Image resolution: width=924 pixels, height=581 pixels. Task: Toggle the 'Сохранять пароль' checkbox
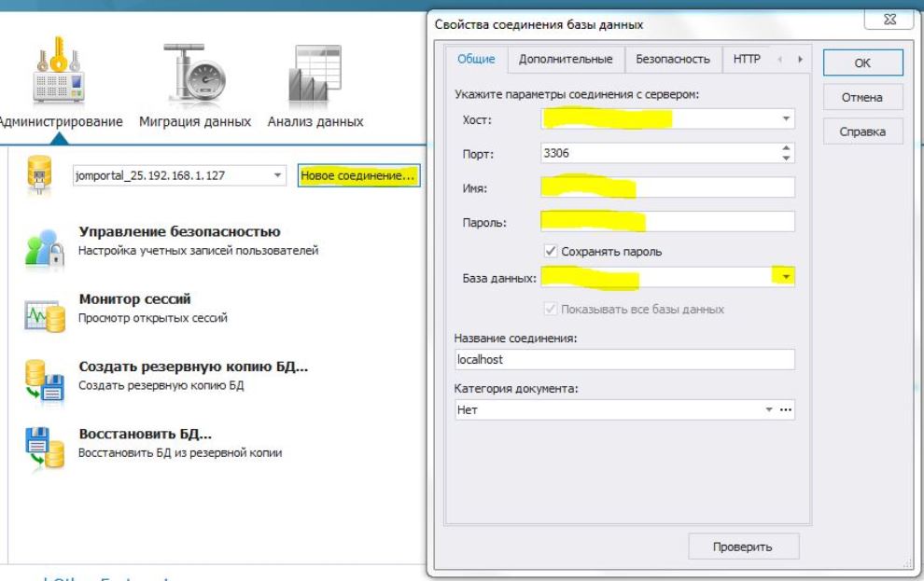pyautogui.click(x=551, y=252)
